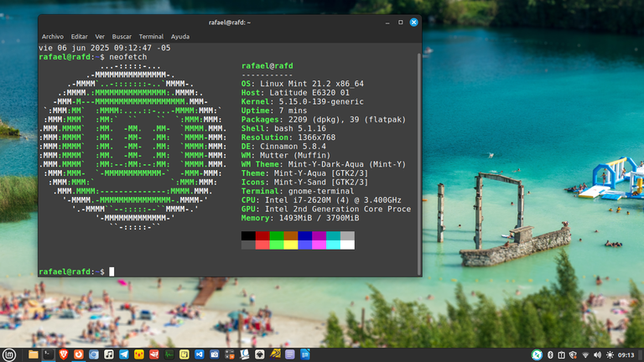Open the Ver menu
Viewport: 644px width, 362px height.
pos(100,37)
